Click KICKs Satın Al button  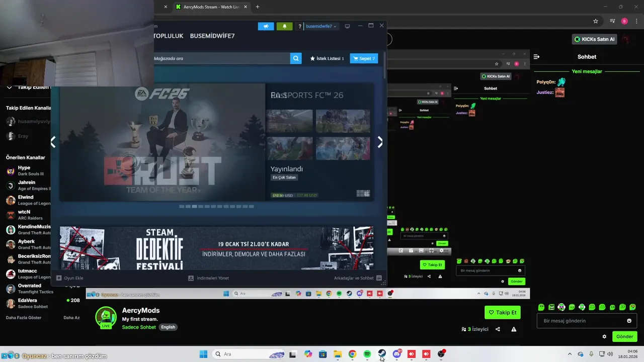point(595,39)
